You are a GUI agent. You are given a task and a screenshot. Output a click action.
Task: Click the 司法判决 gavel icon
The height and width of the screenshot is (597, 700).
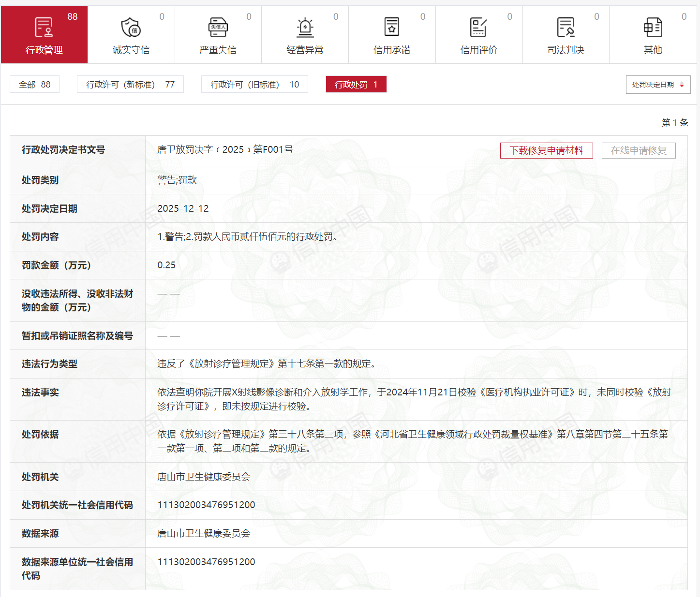pos(566,27)
